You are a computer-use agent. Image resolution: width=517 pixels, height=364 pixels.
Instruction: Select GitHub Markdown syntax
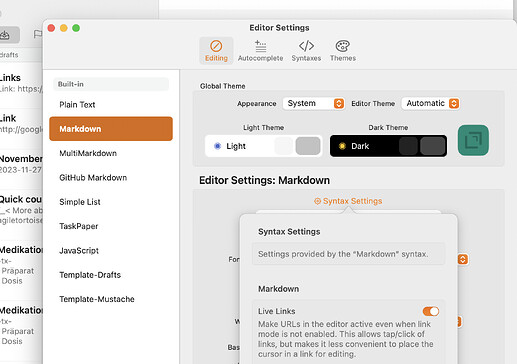click(x=111, y=178)
